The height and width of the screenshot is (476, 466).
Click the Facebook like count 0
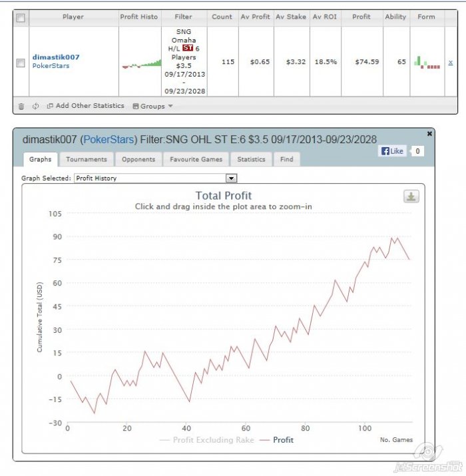(417, 151)
